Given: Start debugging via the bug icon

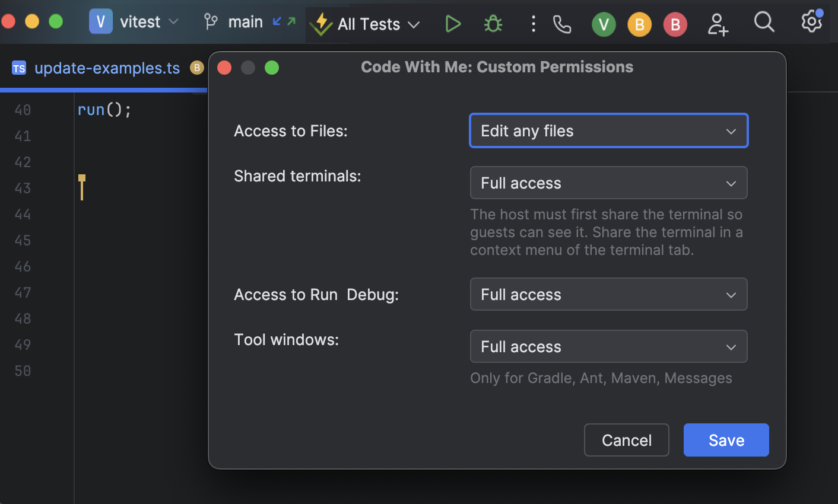Looking at the screenshot, I should [493, 24].
